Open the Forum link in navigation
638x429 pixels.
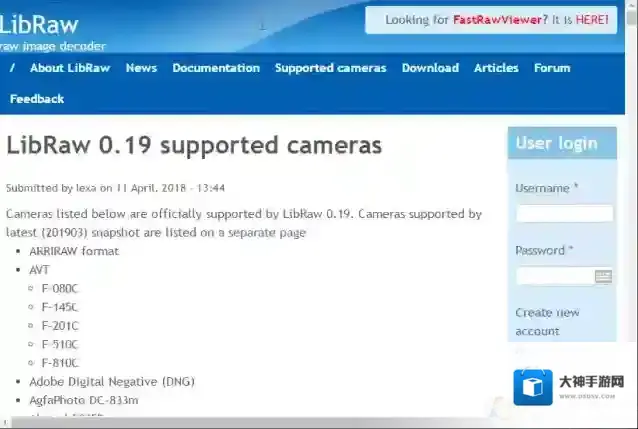click(552, 68)
